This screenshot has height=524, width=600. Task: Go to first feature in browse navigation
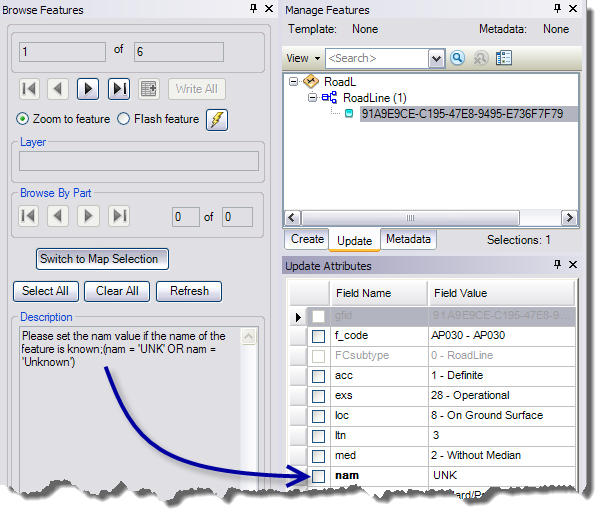pos(29,89)
